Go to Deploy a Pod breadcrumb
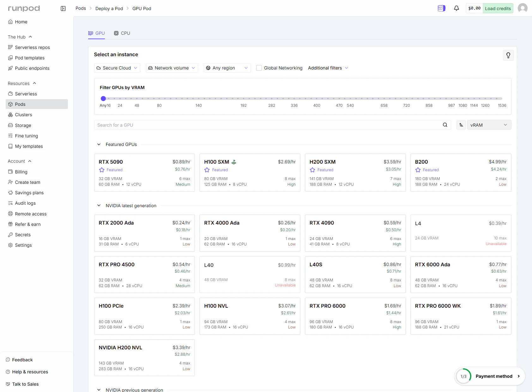532x392 pixels. pyautogui.click(x=109, y=9)
